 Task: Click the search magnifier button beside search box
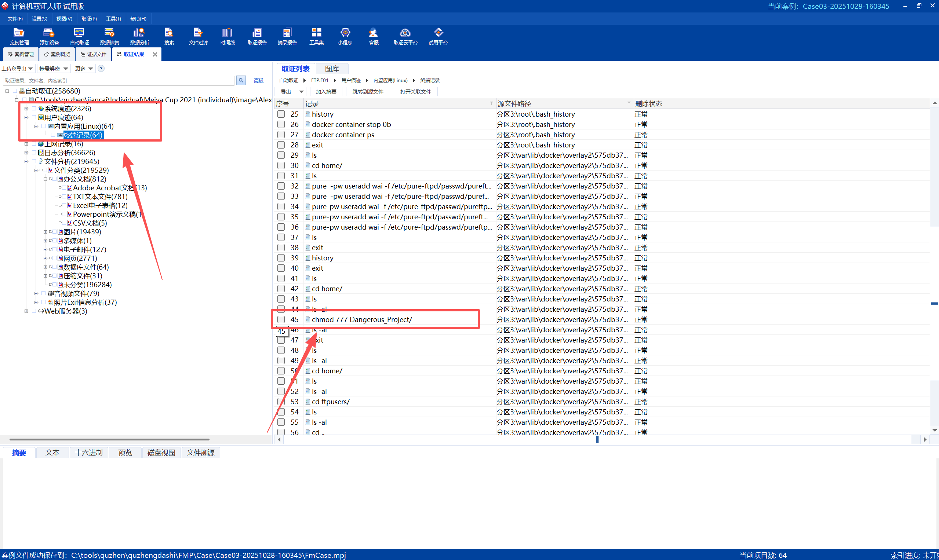point(241,80)
